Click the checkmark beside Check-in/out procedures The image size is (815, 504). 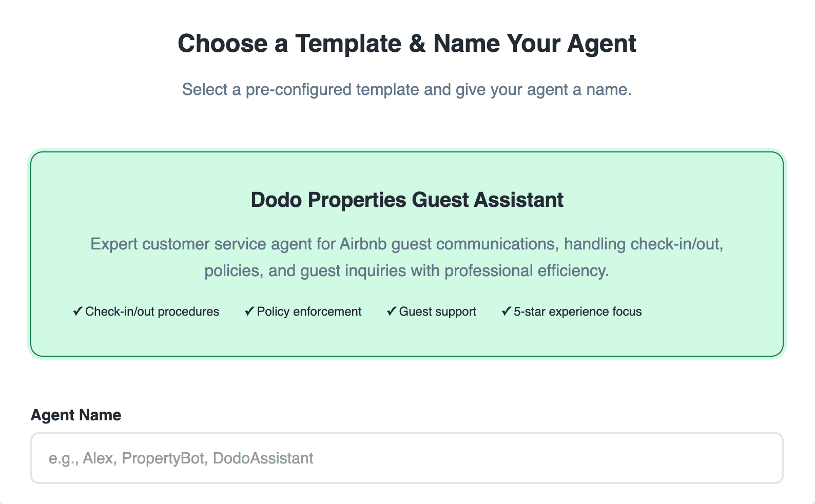coord(77,312)
